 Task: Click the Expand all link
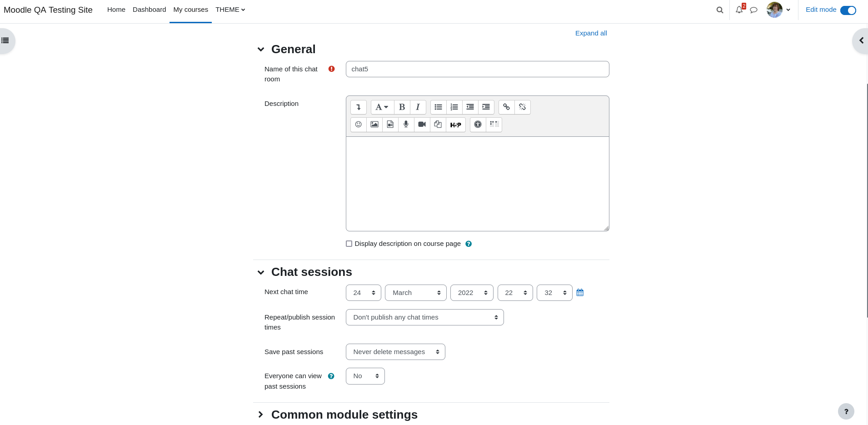point(591,33)
